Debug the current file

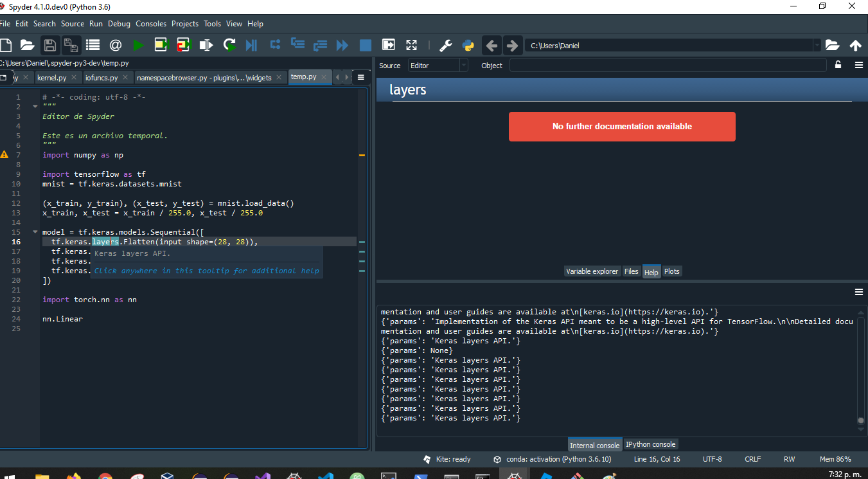tap(251, 44)
